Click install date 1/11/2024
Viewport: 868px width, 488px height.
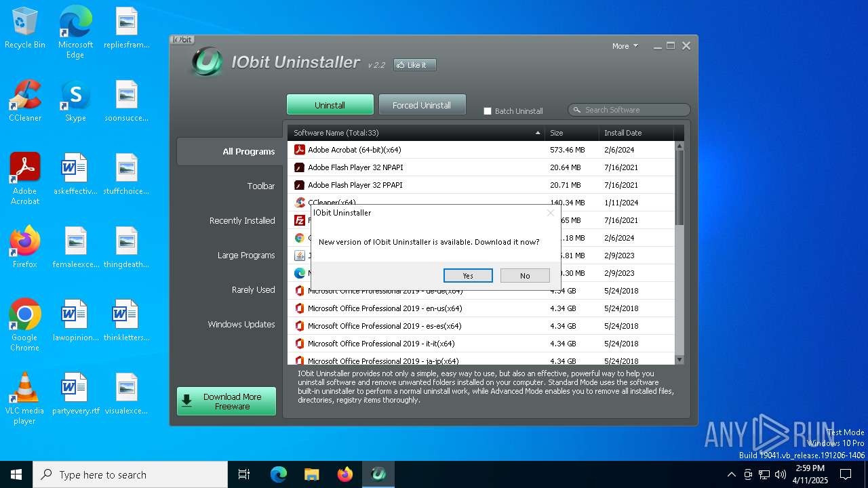click(621, 203)
